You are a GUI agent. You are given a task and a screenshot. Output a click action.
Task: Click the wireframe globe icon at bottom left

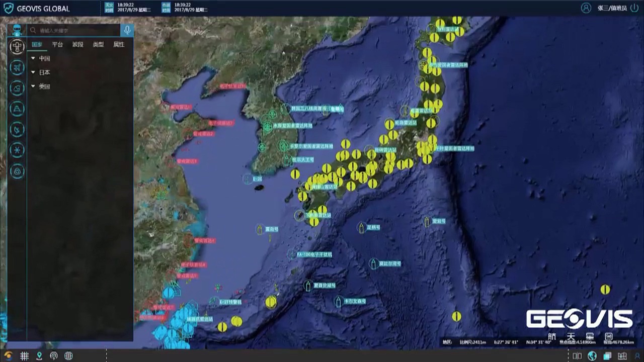click(68, 356)
